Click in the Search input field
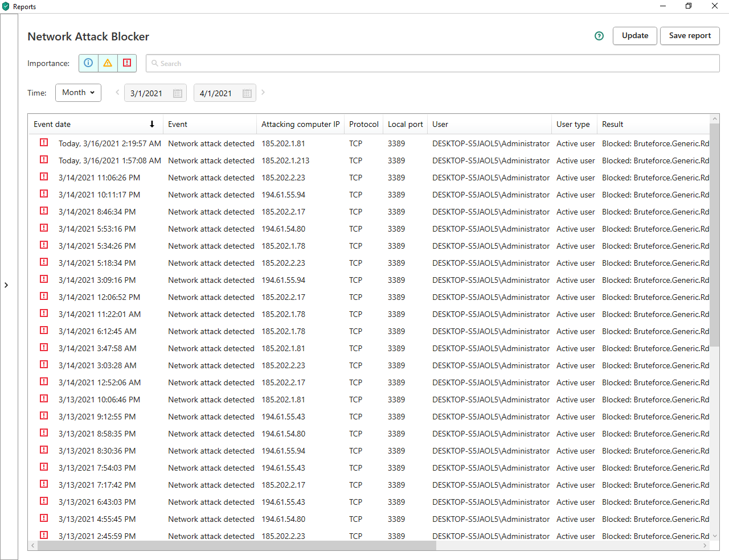This screenshot has height=560, width=729. coord(433,63)
